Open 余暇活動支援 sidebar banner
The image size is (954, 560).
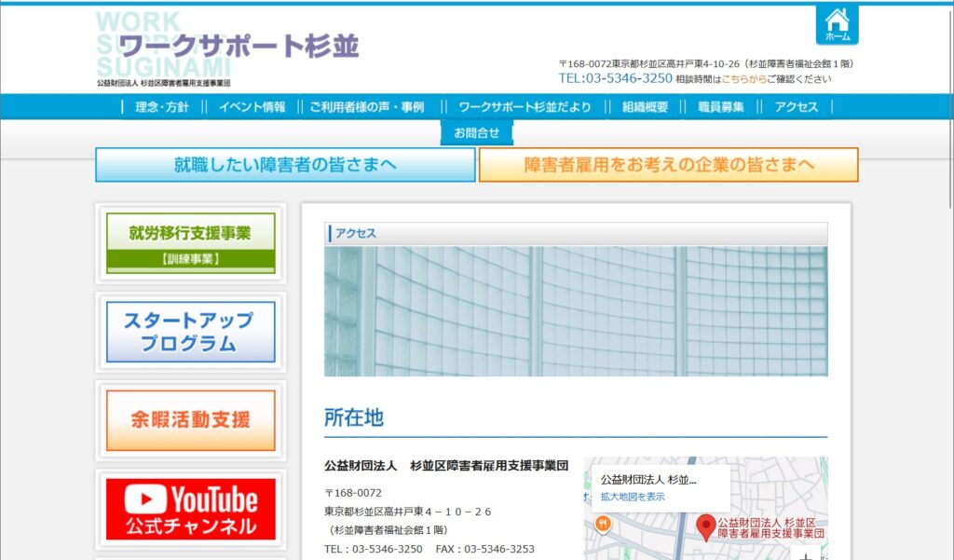[x=191, y=420]
